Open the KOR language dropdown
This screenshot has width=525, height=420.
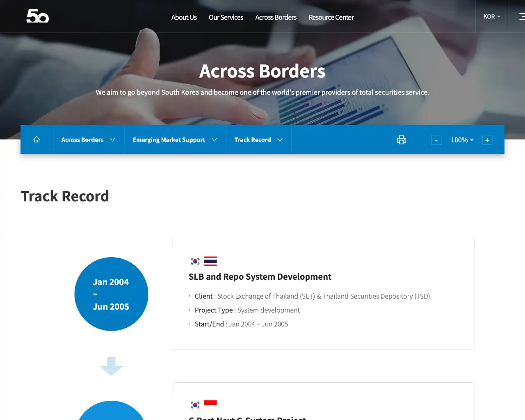point(491,16)
